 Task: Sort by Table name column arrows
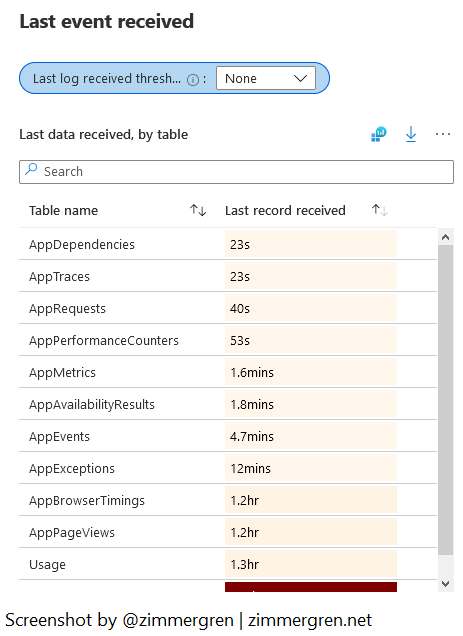(x=198, y=211)
